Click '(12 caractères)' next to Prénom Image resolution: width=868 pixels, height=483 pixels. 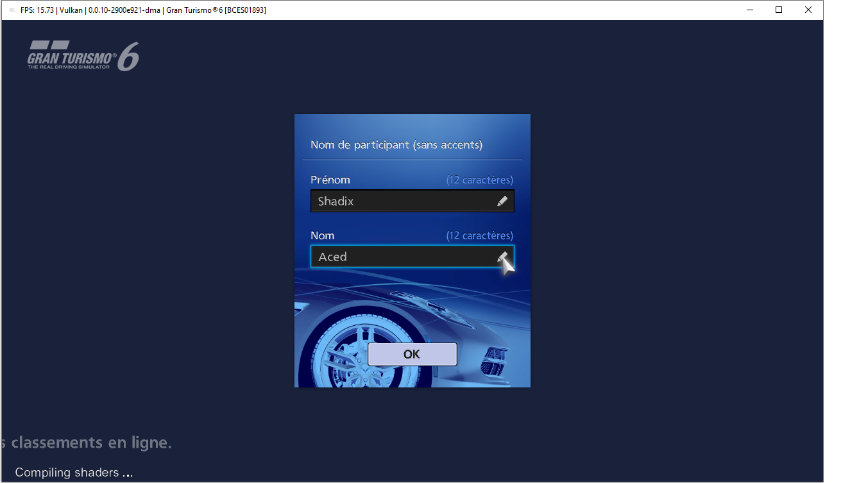pyautogui.click(x=480, y=180)
